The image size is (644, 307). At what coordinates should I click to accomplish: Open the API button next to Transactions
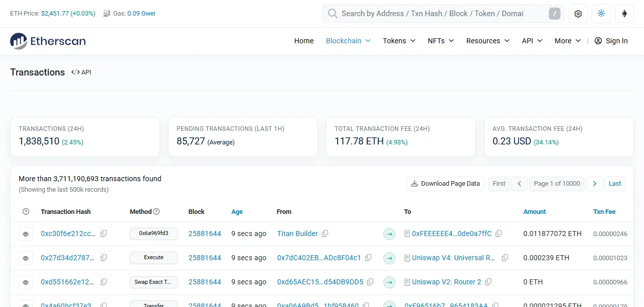point(81,72)
